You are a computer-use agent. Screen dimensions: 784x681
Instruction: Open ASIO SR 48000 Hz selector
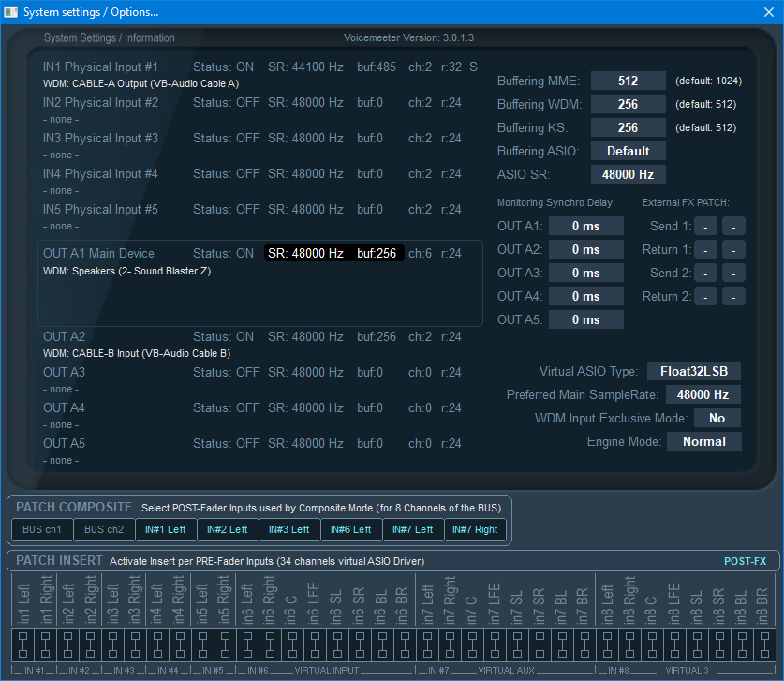point(628,174)
